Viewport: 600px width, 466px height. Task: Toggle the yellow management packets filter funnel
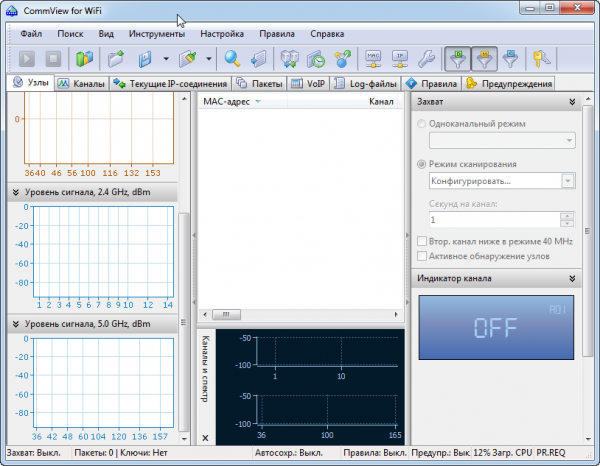pyautogui.click(x=484, y=59)
